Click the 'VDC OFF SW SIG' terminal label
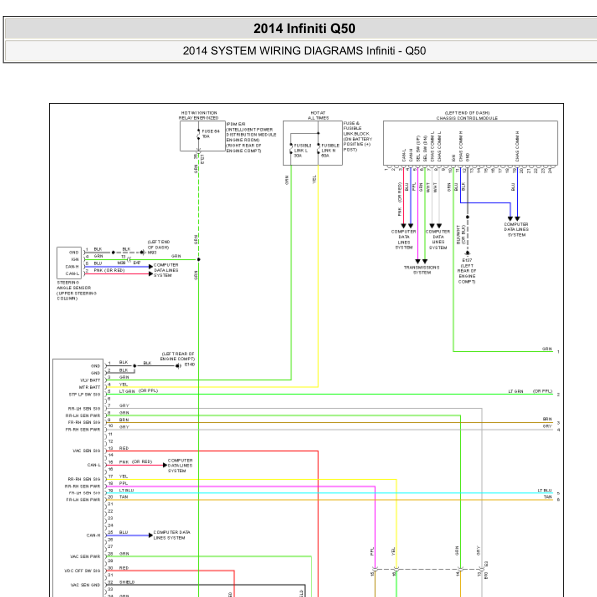The image size is (597, 597). tap(82, 571)
